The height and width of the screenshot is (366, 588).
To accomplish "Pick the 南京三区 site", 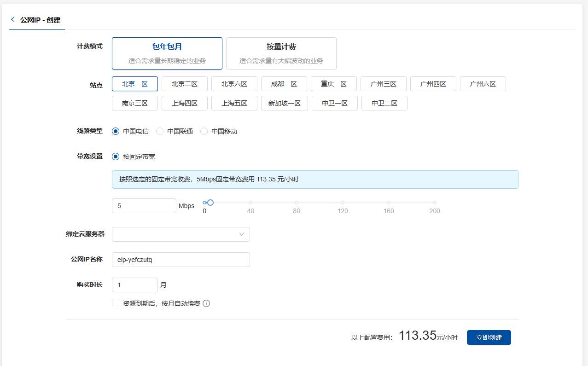I will (x=135, y=103).
